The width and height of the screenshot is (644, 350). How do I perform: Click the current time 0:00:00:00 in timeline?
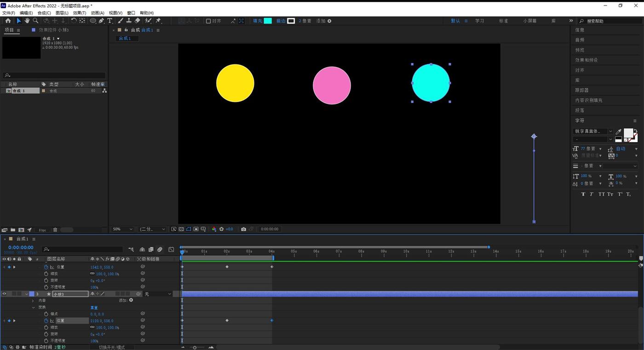pyautogui.click(x=21, y=248)
